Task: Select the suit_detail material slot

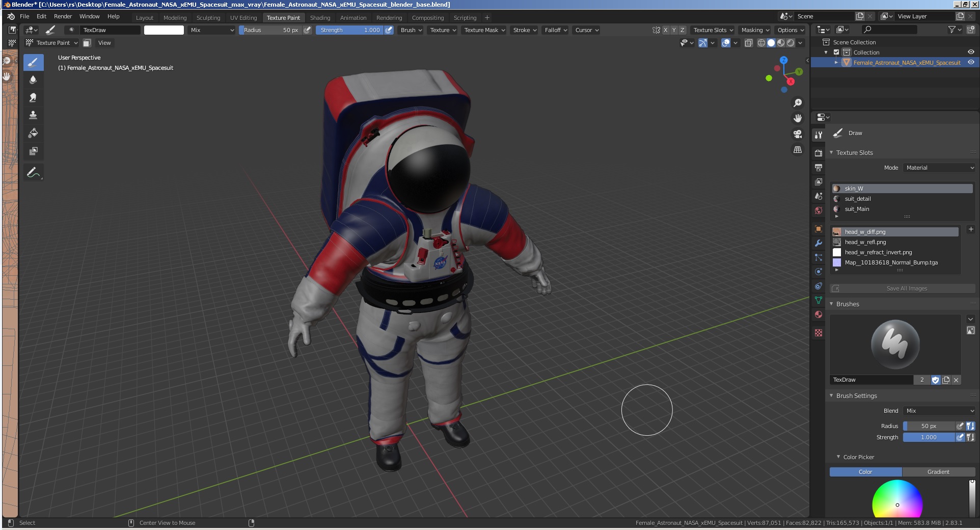Action: [902, 199]
